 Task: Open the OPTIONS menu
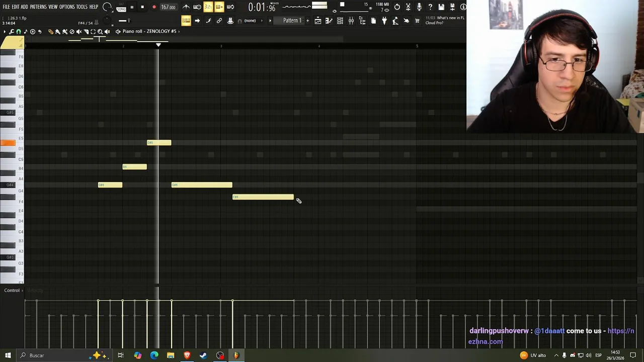pos(67,7)
